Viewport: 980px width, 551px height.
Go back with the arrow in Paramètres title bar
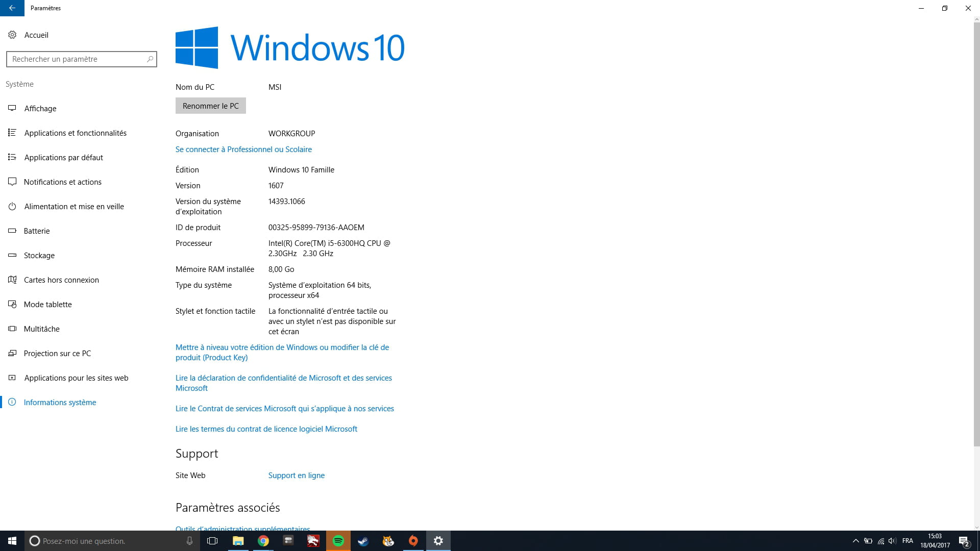[12, 8]
